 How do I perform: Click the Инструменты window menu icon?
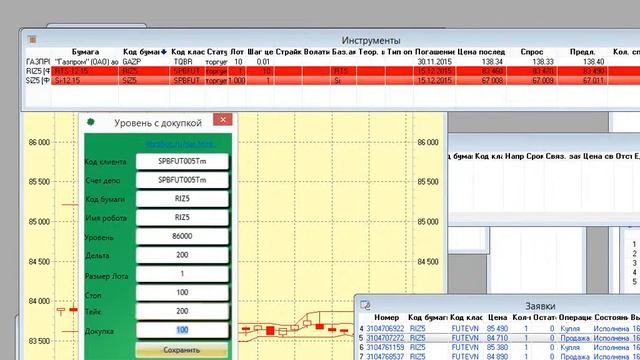(32, 40)
